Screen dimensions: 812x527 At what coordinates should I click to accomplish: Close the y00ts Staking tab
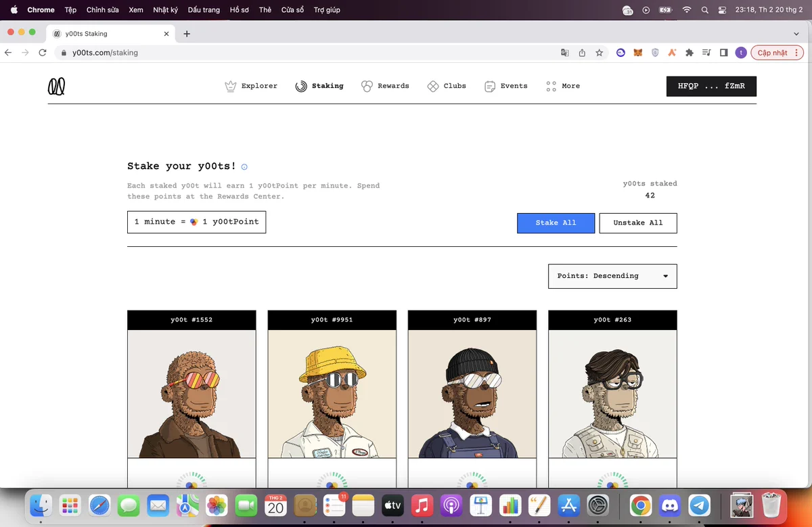click(166, 34)
